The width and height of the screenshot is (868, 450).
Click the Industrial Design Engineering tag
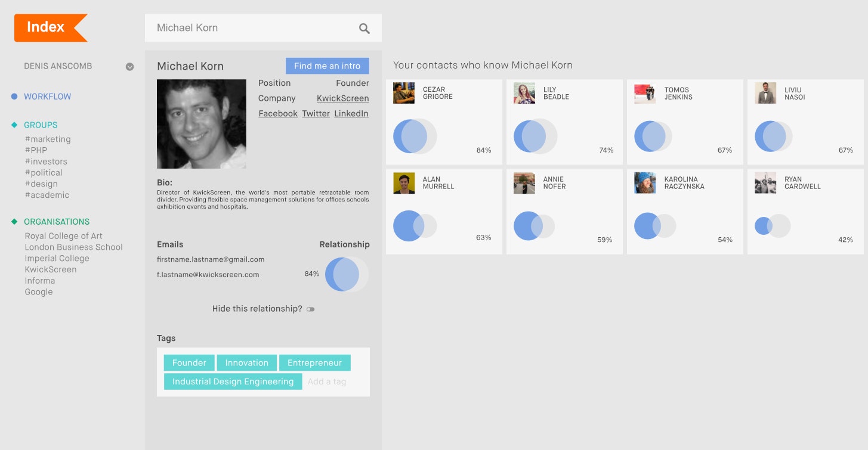[233, 382]
